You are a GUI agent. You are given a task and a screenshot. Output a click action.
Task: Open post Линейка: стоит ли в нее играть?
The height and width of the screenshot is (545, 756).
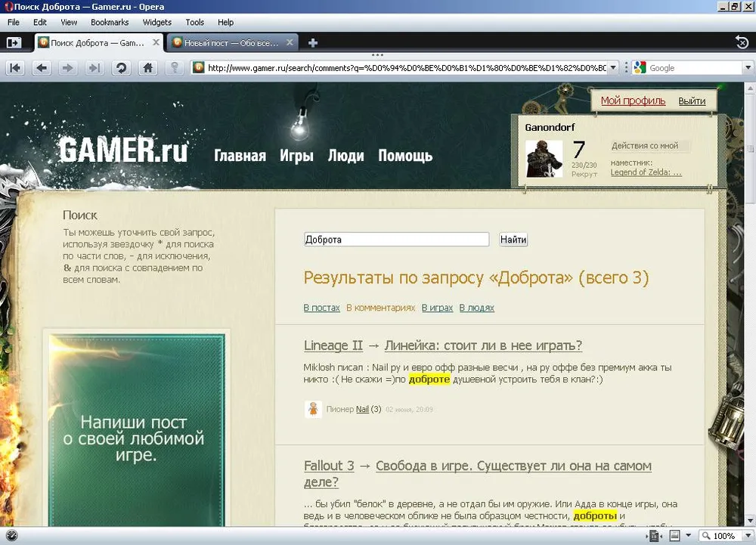[483, 345]
